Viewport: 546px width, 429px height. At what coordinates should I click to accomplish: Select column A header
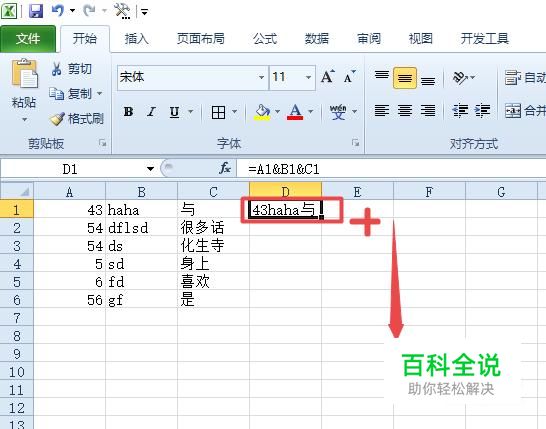click(x=69, y=192)
